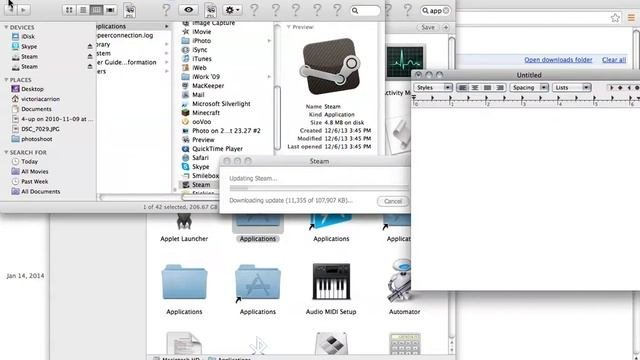Open the Finder Action gear menu
The width and height of the screenshot is (640, 360).
(x=232, y=10)
